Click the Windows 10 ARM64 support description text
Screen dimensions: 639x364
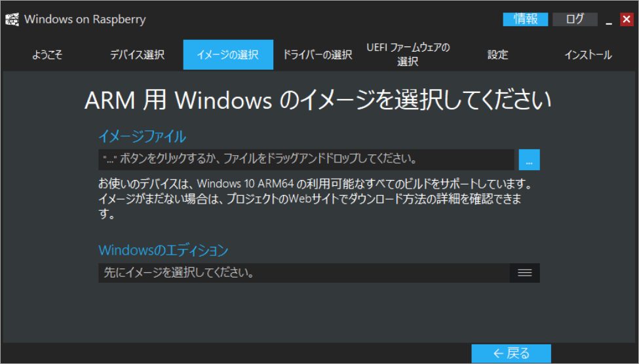pos(316,199)
